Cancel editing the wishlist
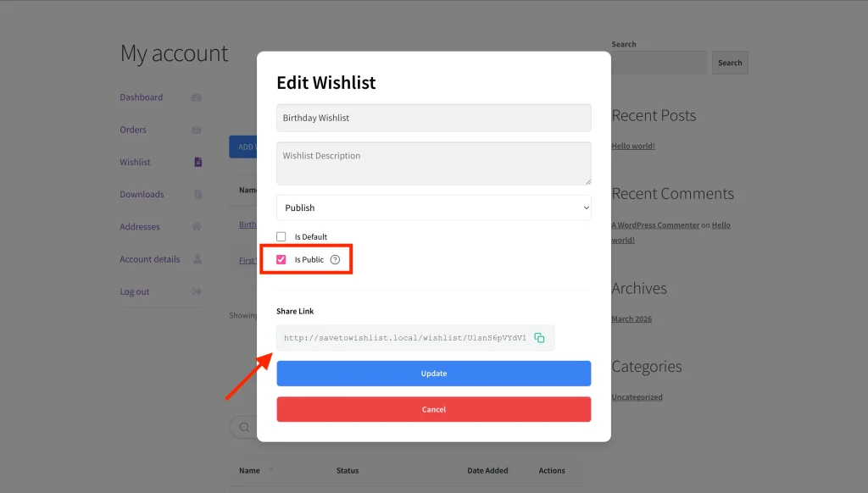 coord(433,409)
